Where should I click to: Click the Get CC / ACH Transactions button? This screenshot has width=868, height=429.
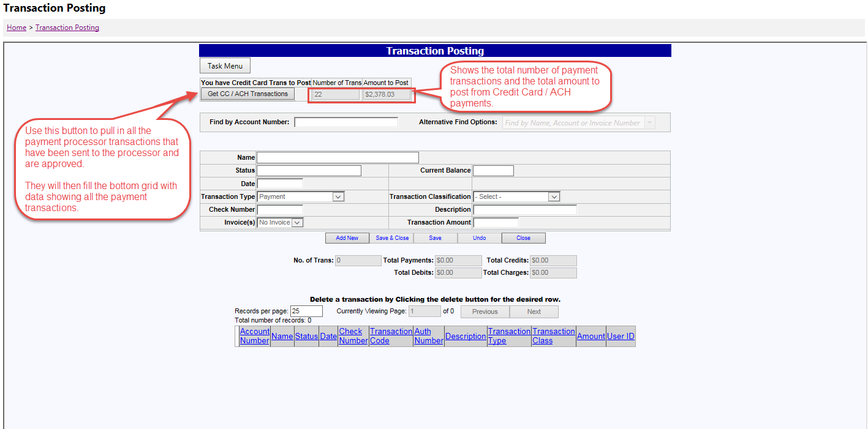(247, 93)
